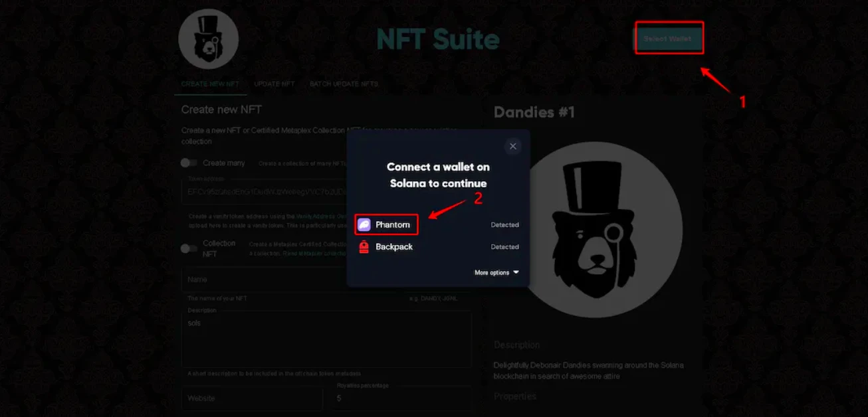Switch to the CREATE NEW NFT tab
The image size is (868, 417).
(x=210, y=84)
